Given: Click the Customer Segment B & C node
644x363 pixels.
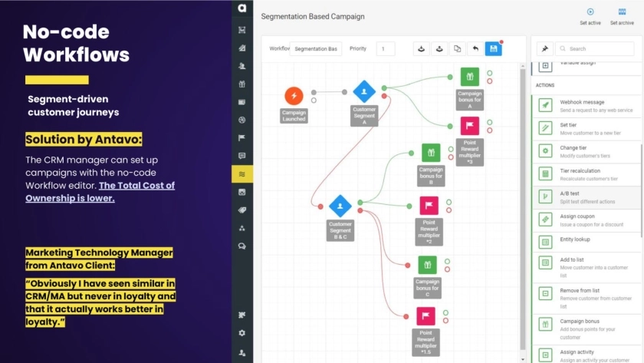Looking at the screenshot, I should click(340, 206).
